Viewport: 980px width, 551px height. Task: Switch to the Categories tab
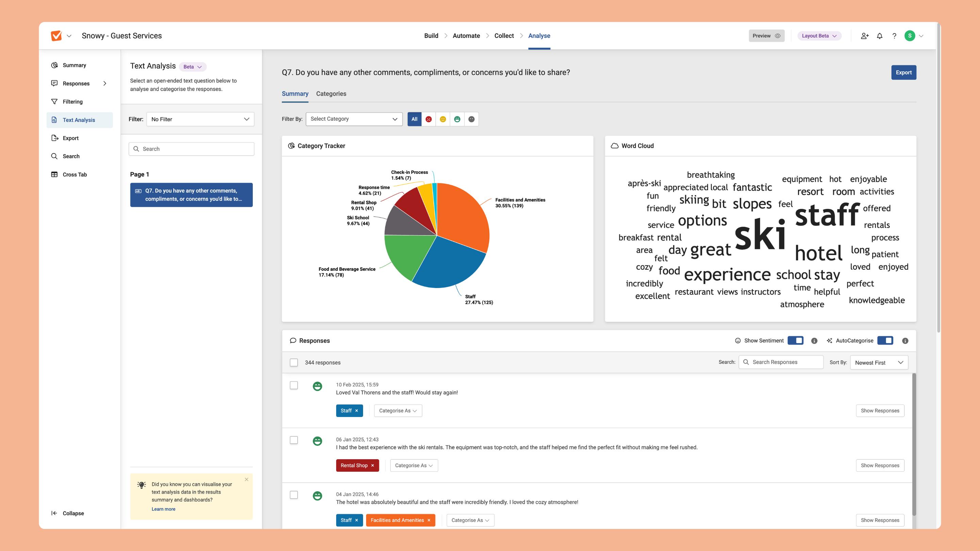(x=331, y=94)
